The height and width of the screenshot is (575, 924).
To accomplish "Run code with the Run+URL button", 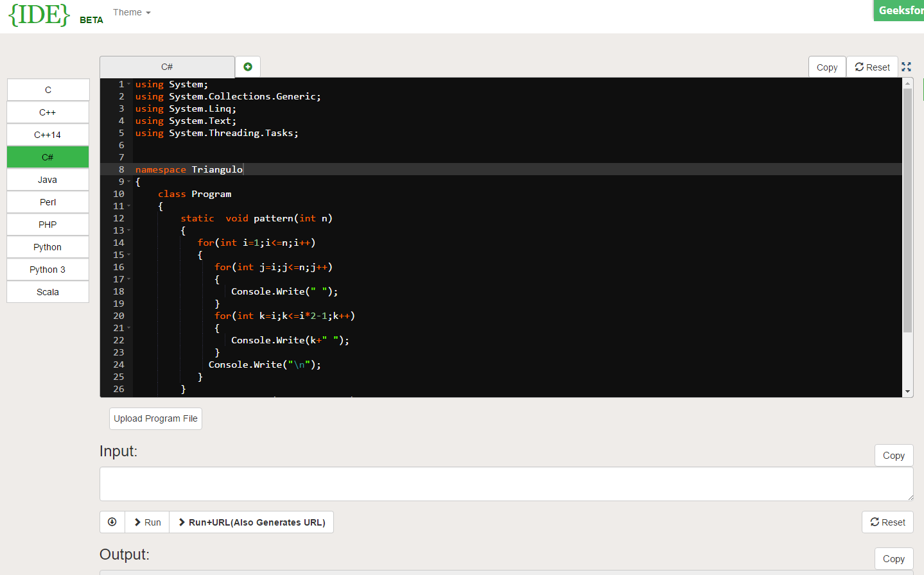I will pyautogui.click(x=252, y=522).
